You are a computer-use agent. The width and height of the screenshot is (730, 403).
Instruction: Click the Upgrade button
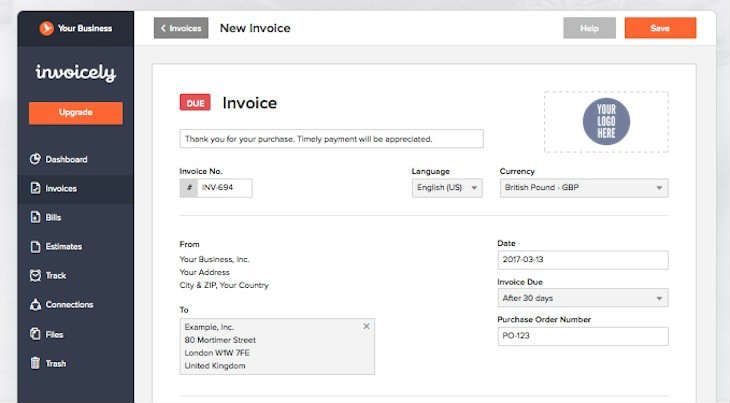coord(76,113)
